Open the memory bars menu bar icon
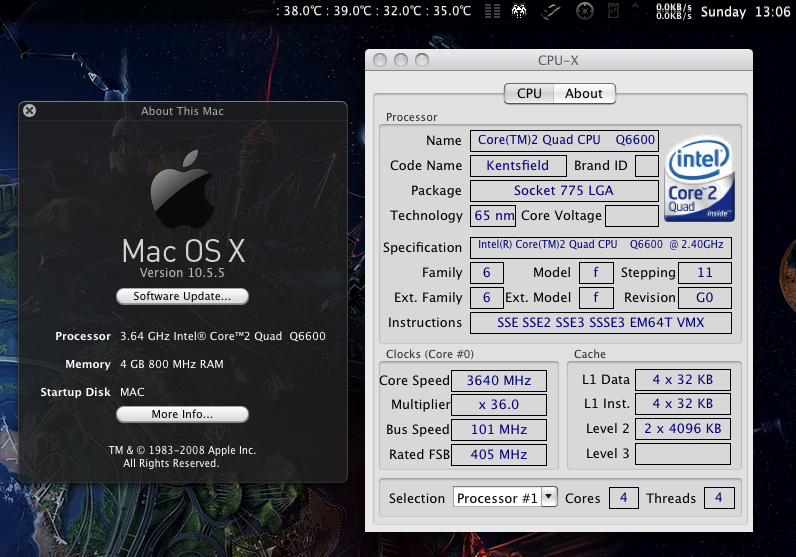The width and height of the screenshot is (796, 557). pos(492,11)
